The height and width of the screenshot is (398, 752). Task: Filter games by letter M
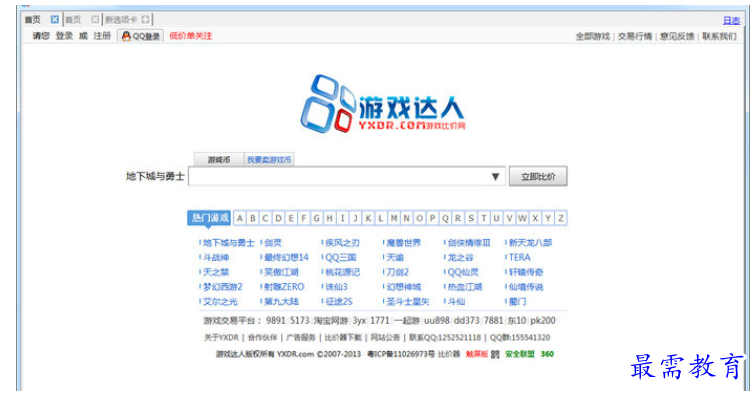pos(394,218)
